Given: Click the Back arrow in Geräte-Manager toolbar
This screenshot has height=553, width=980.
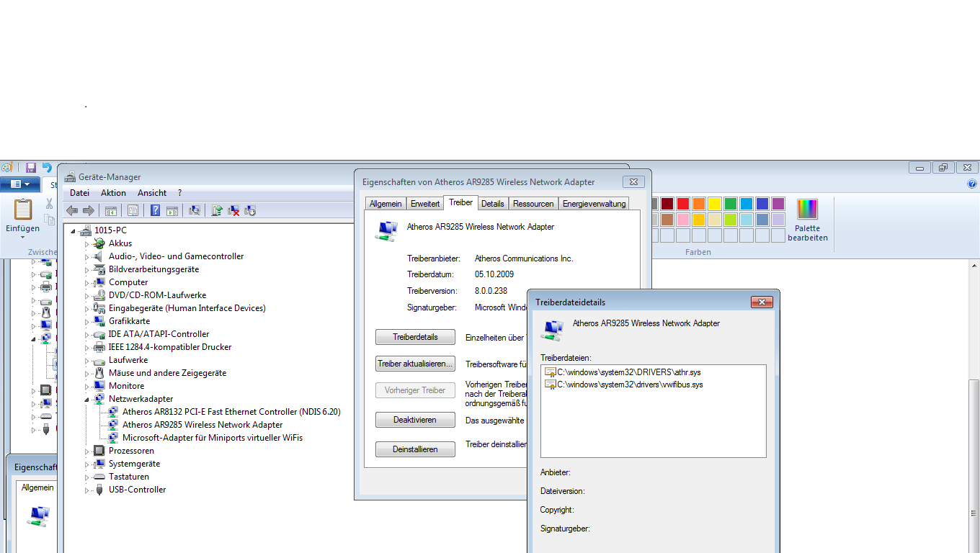Looking at the screenshot, I should pyautogui.click(x=72, y=210).
